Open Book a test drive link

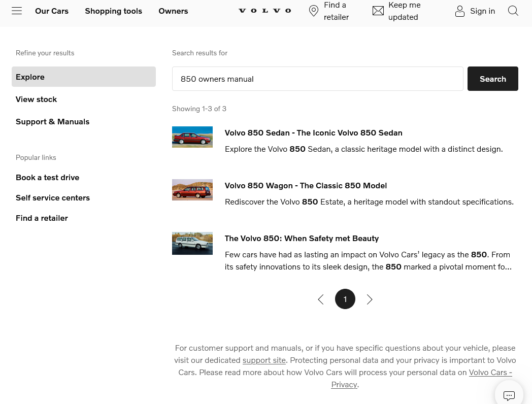48,178
